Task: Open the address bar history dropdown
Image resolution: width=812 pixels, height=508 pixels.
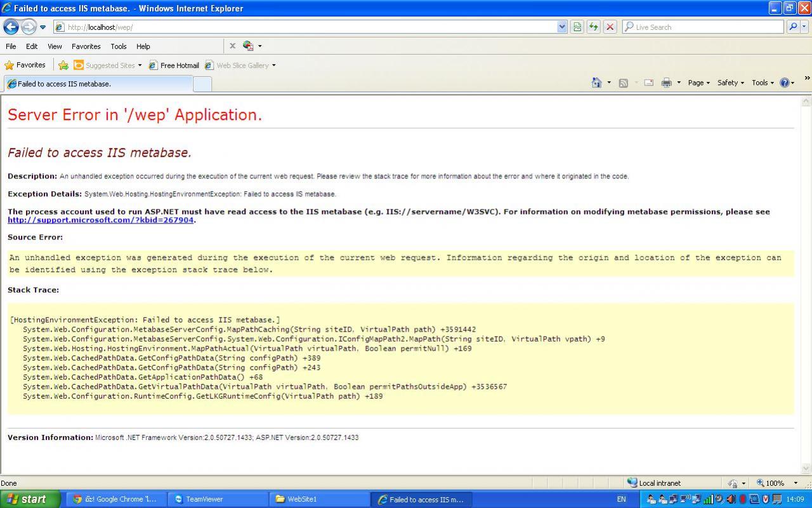Action: tap(561, 27)
